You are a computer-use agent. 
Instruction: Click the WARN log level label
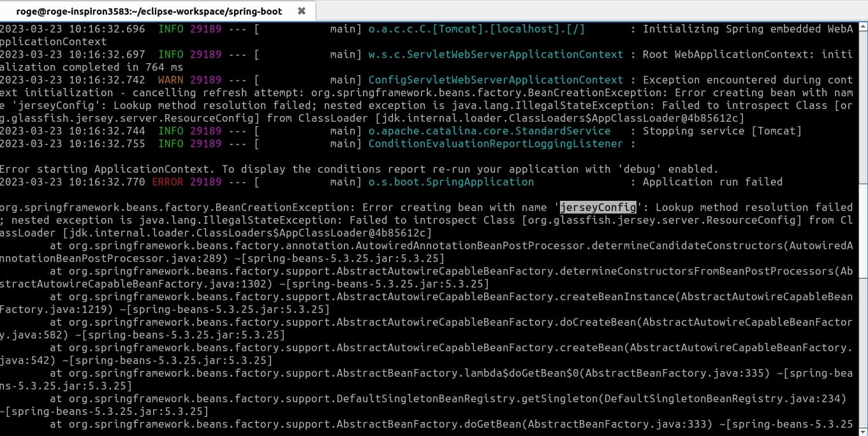(171, 80)
